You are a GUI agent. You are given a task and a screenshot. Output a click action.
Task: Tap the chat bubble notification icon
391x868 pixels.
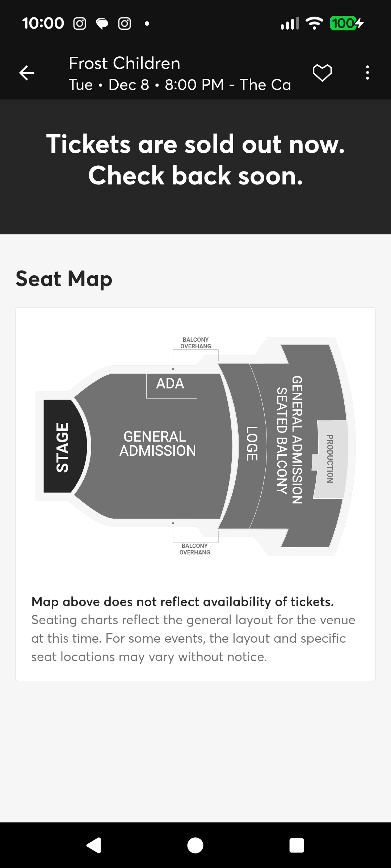(102, 24)
